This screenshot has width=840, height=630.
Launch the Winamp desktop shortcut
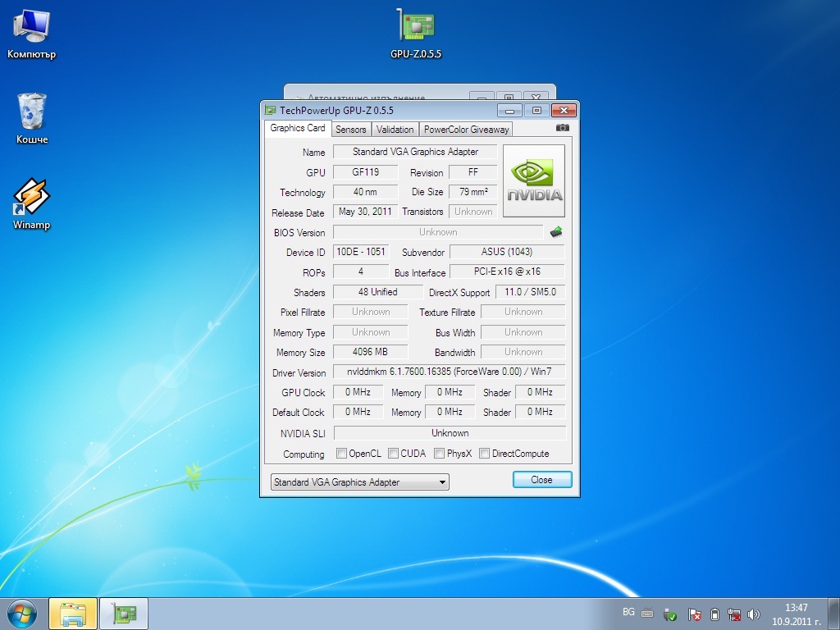[31, 204]
